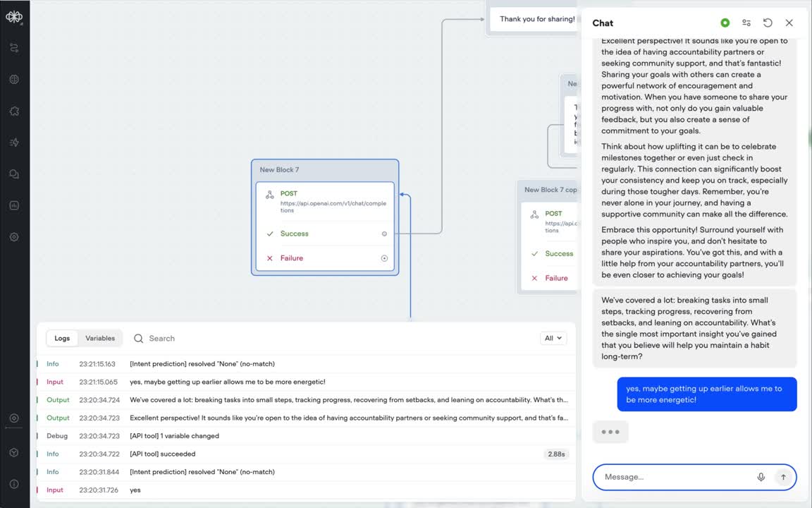Click the 2.88s duration badge
This screenshot has height=508, width=812.
pos(556,454)
